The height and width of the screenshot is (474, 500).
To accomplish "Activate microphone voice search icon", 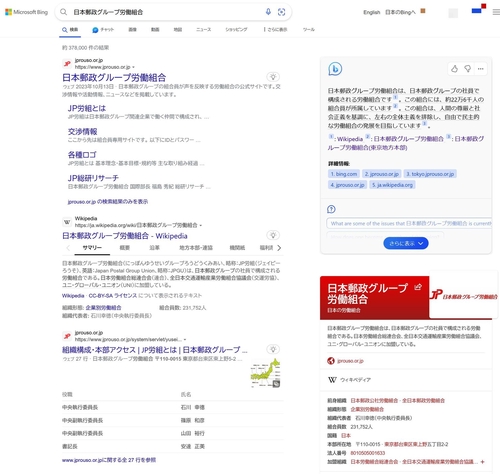I will pos(268,12).
